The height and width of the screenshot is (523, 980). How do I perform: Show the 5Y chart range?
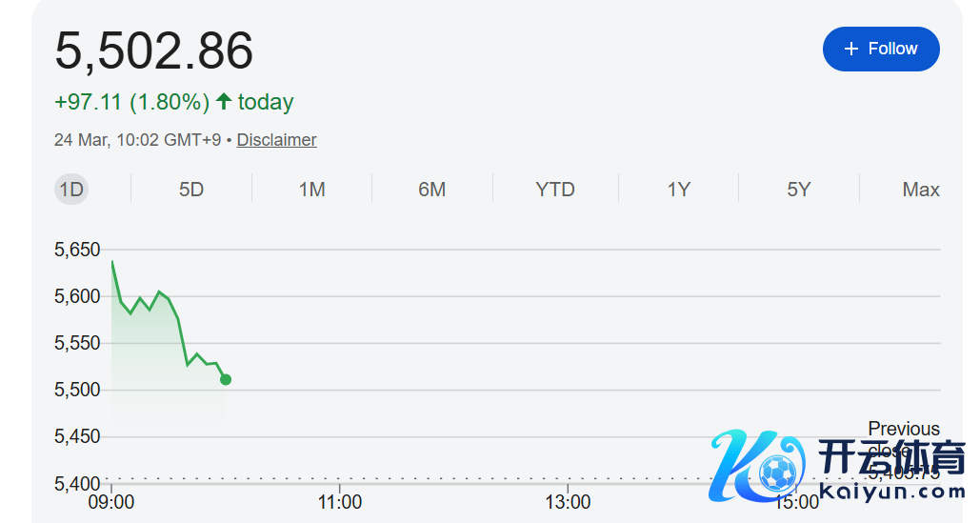tap(798, 190)
